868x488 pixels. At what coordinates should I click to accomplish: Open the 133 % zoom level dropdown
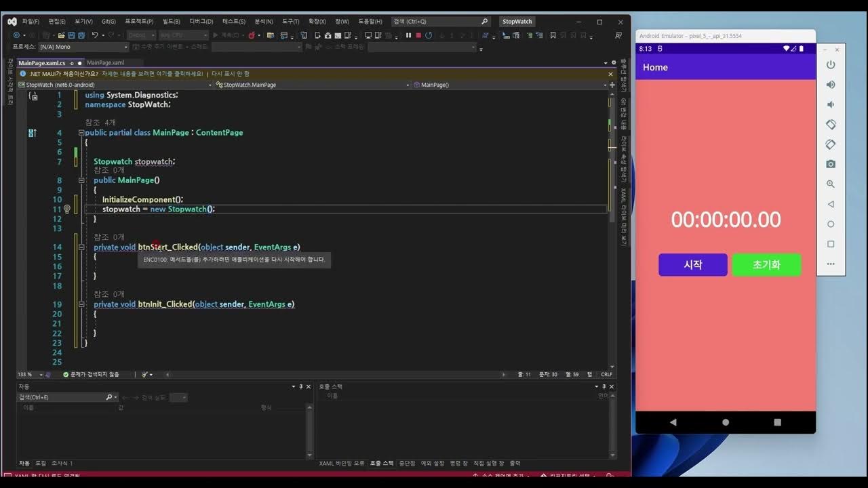(x=31, y=374)
